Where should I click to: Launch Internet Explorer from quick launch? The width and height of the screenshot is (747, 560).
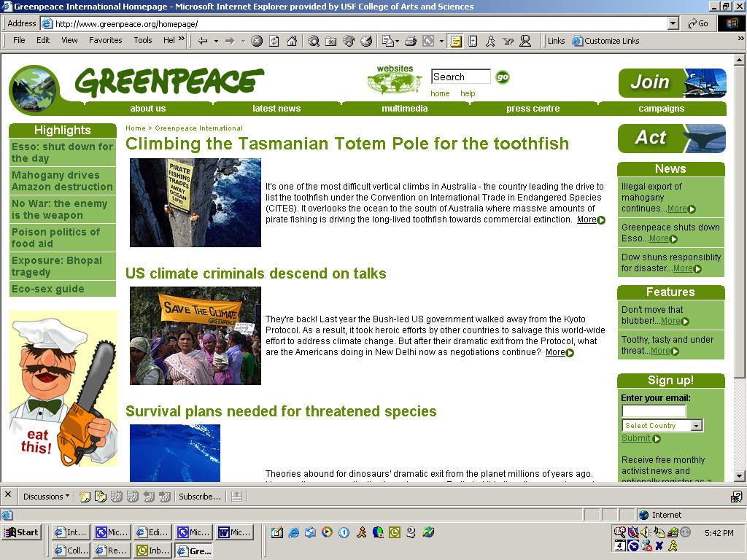click(x=293, y=532)
